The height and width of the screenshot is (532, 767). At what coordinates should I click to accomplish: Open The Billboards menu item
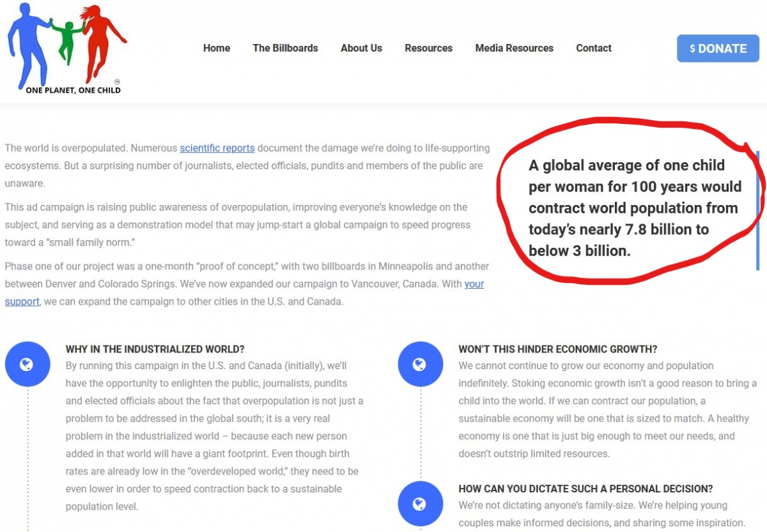[x=285, y=48]
